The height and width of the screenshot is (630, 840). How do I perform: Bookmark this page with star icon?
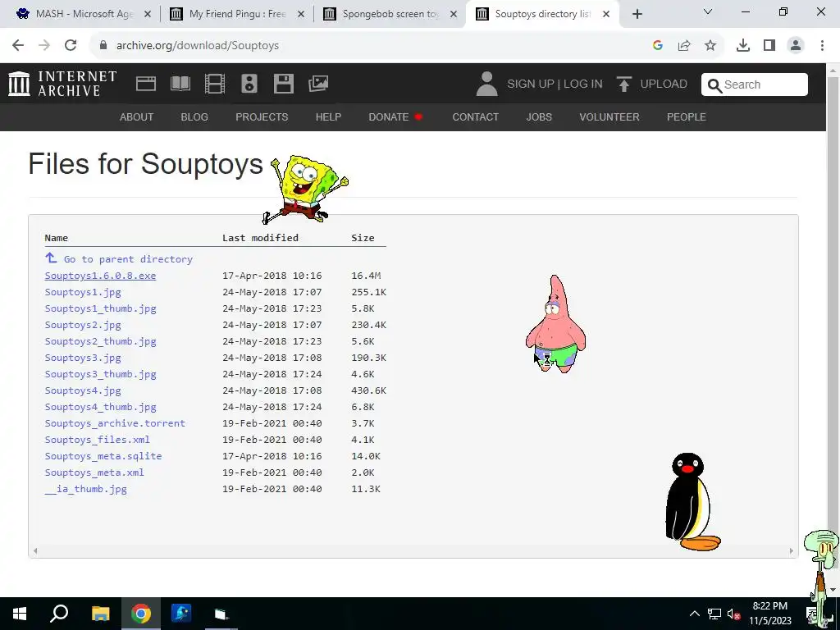[710, 46]
